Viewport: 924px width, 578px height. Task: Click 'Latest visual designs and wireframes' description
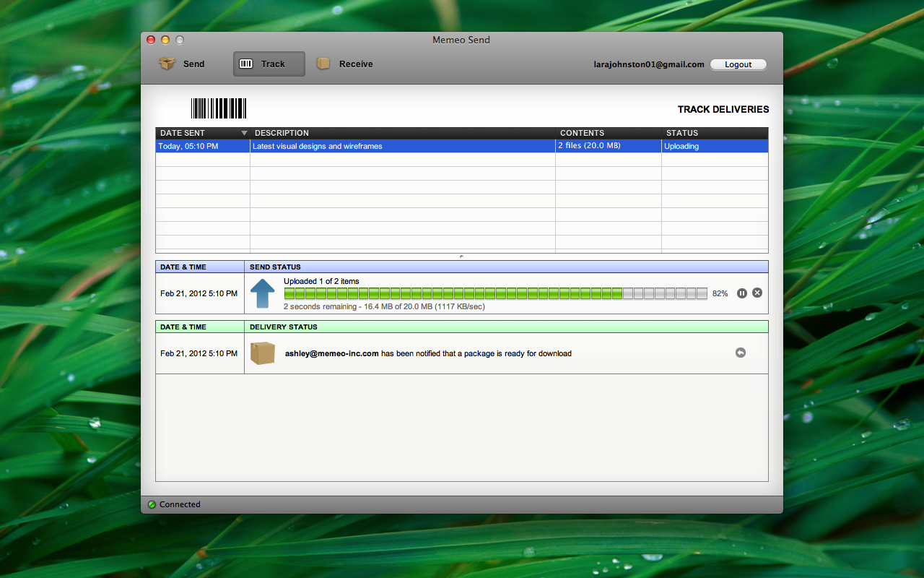[x=318, y=146]
